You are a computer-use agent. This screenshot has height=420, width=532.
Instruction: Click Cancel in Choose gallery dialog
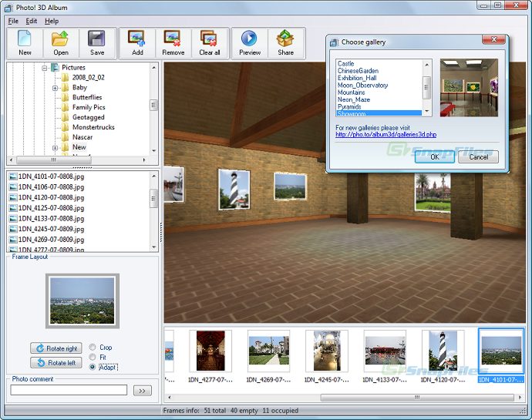tap(478, 156)
